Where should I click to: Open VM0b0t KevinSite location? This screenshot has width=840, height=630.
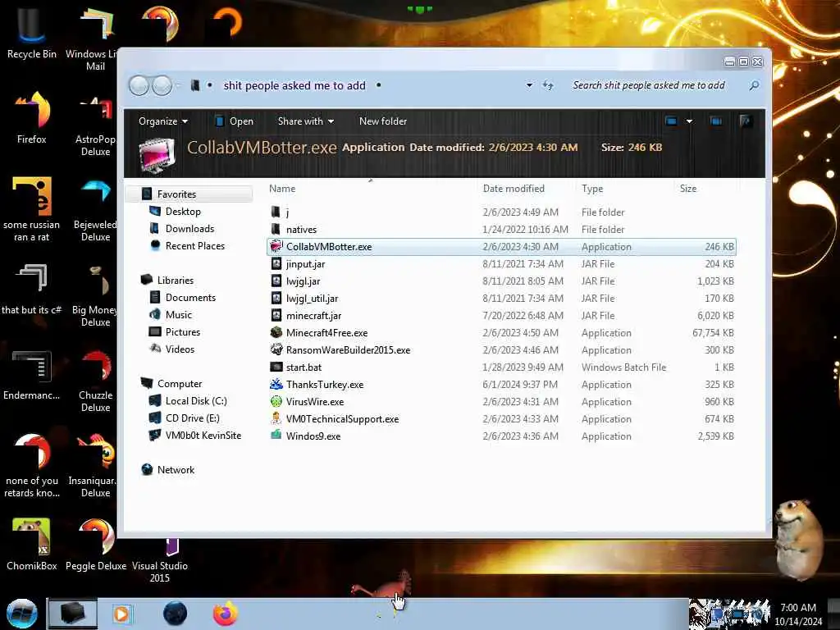tap(203, 435)
